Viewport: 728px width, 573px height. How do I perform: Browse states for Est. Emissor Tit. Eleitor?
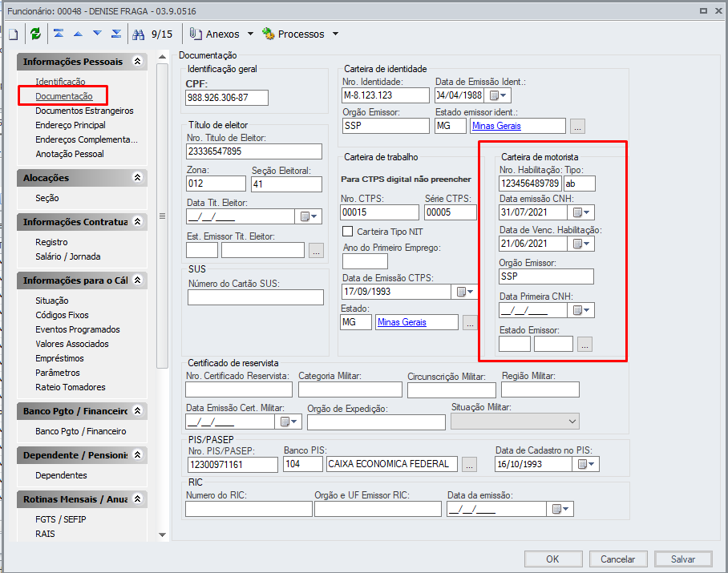(316, 251)
